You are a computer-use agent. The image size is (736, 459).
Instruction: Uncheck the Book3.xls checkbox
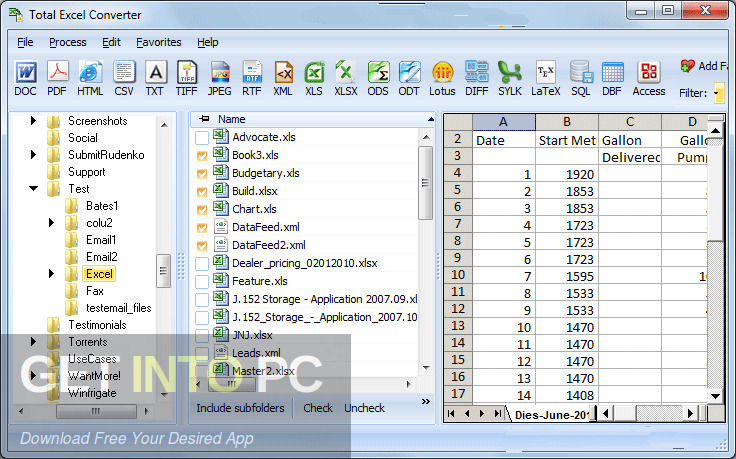point(202,156)
